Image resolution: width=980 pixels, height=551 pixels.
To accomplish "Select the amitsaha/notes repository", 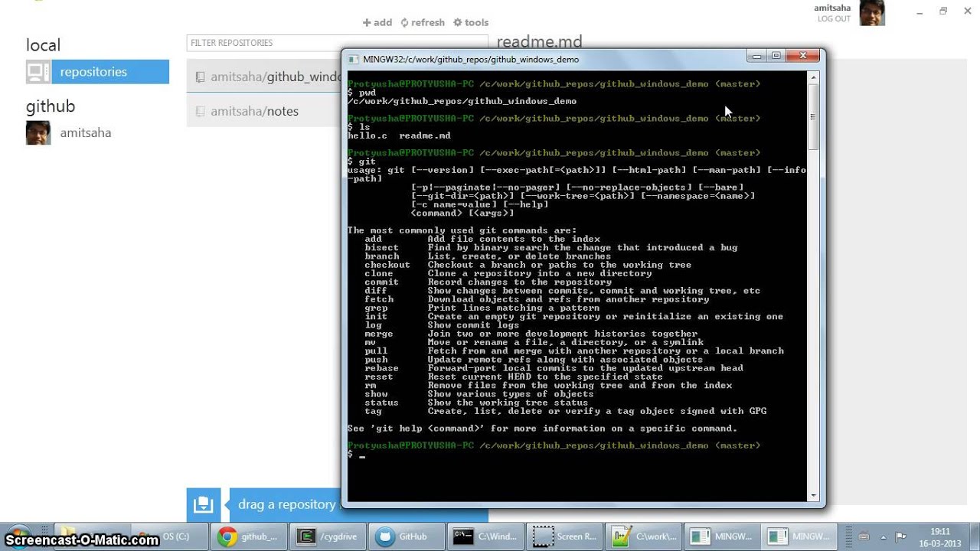I will 264,111.
